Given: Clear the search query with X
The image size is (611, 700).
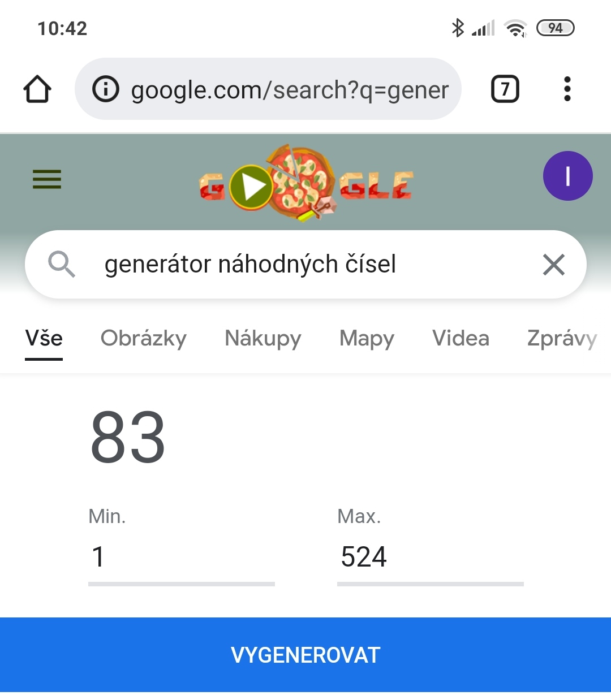Looking at the screenshot, I should [x=553, y=265].
